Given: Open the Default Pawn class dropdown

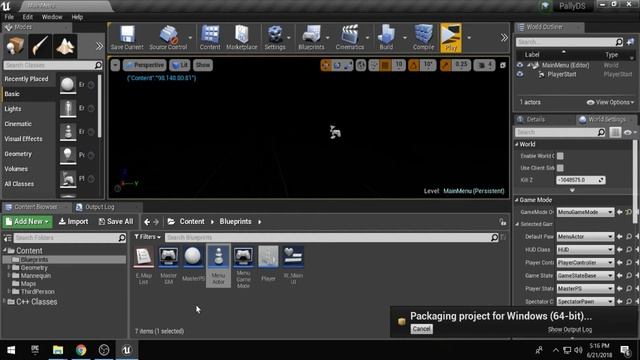Looking at the screenshot, I should (585, 237).
